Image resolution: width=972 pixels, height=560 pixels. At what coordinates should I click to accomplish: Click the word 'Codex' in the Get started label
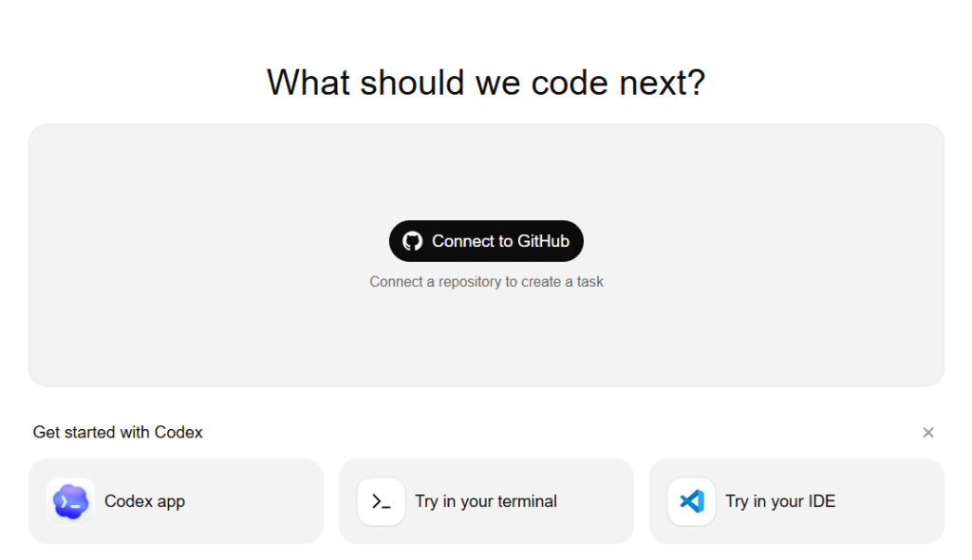click(178, 433)
